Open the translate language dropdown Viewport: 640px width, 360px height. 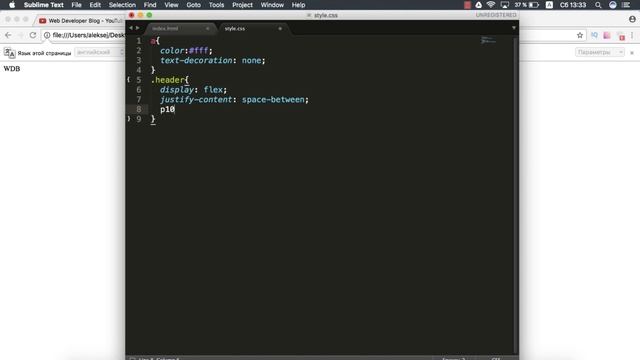[x=100, y=52]
